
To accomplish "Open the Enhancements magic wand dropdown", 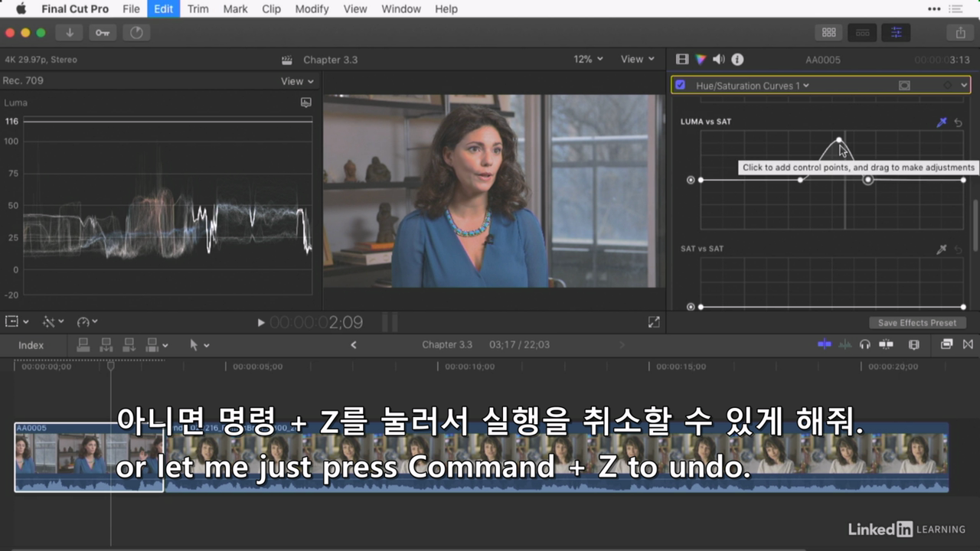I will (x=53, y=322).
